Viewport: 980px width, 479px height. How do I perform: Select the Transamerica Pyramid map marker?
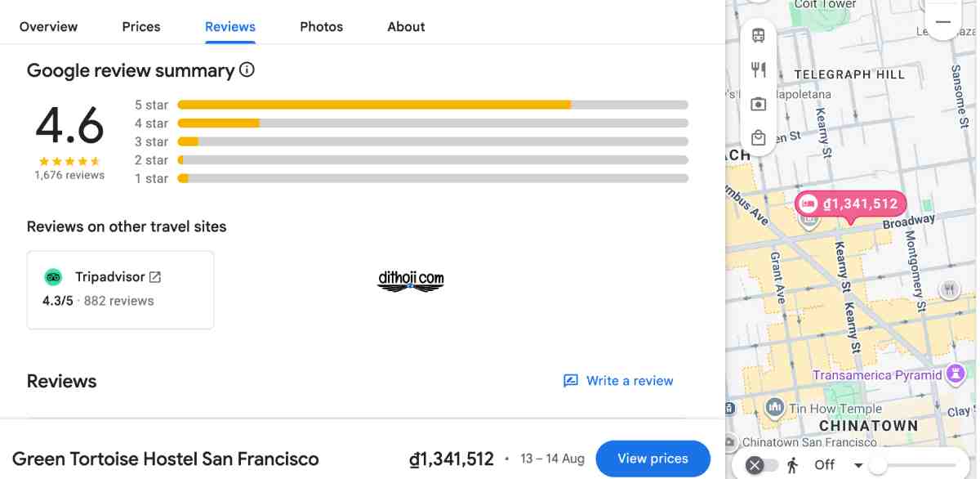tap(954, 375)
